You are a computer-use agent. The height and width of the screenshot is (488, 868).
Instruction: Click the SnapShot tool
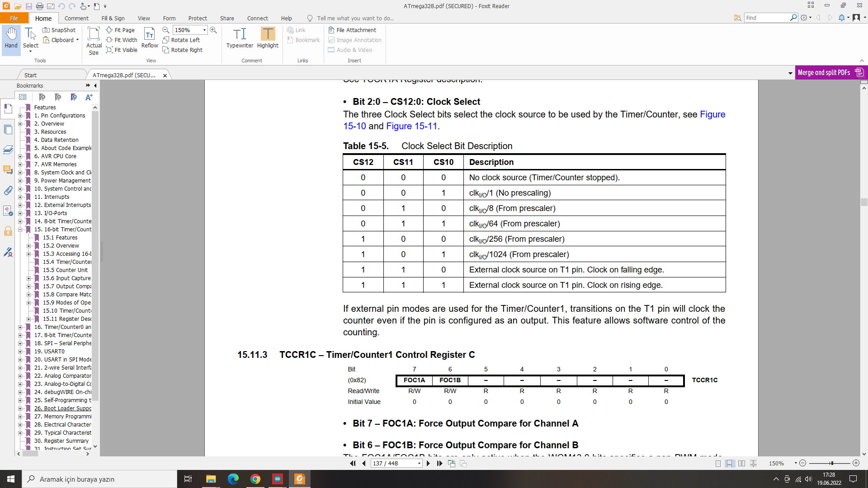[59, 30]
